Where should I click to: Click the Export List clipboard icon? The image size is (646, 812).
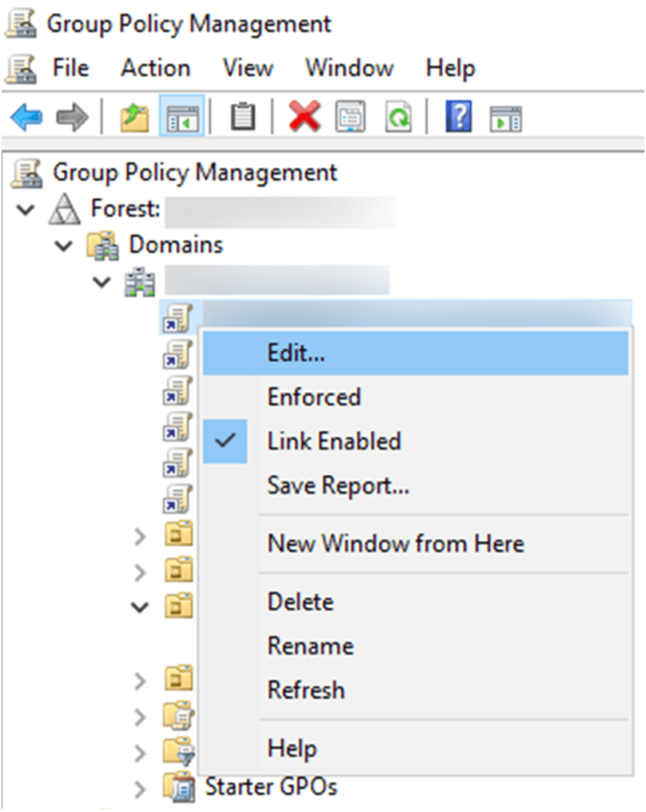coord(241,116)
